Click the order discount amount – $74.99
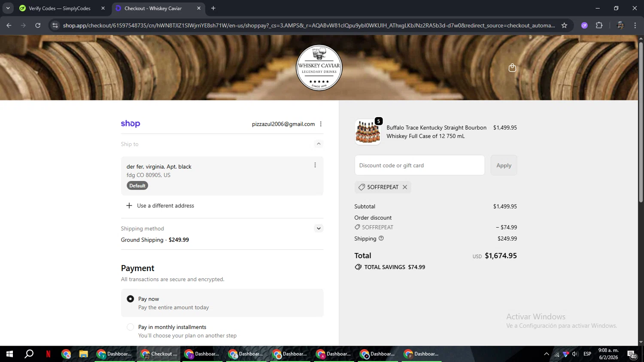 pos(506,227)
